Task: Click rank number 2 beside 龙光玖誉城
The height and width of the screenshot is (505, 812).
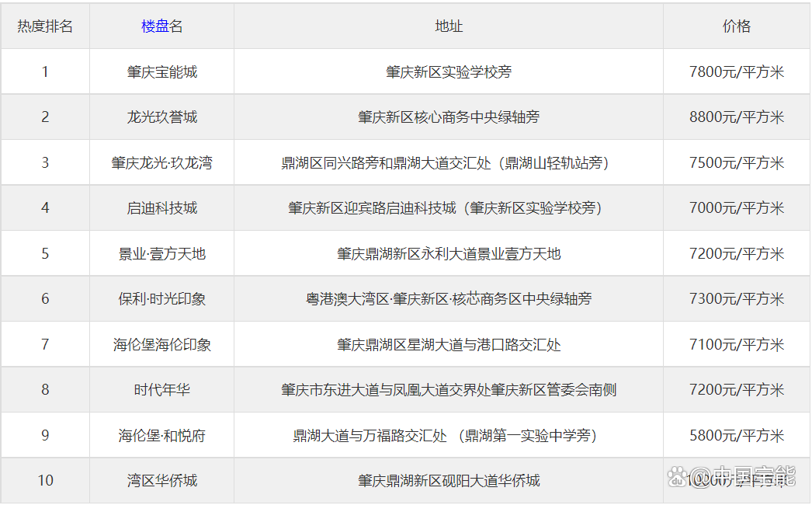Action: [x=45, y=117]
